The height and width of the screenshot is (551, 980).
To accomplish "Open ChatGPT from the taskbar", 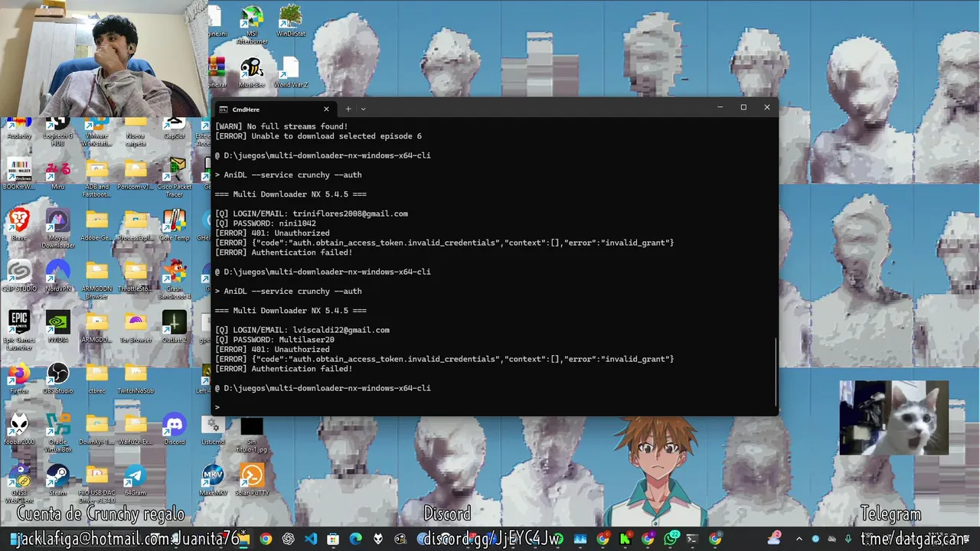I will (288, 539).
